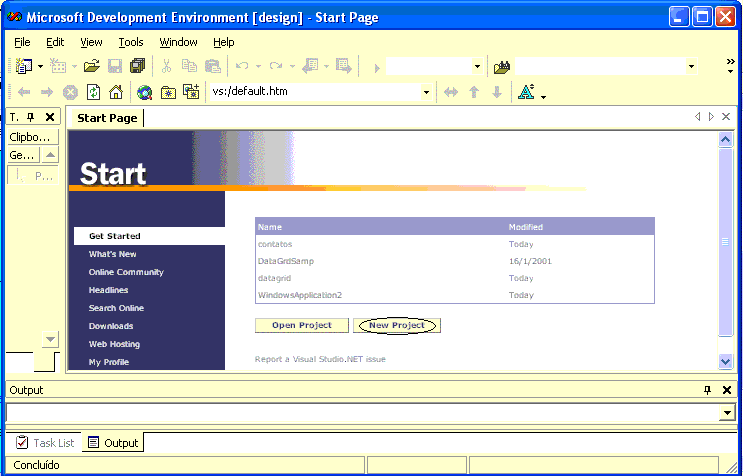Open the solution configuration combo box
Screen dimensions: 743x476
pyautogui.click(x=477, y=67)
